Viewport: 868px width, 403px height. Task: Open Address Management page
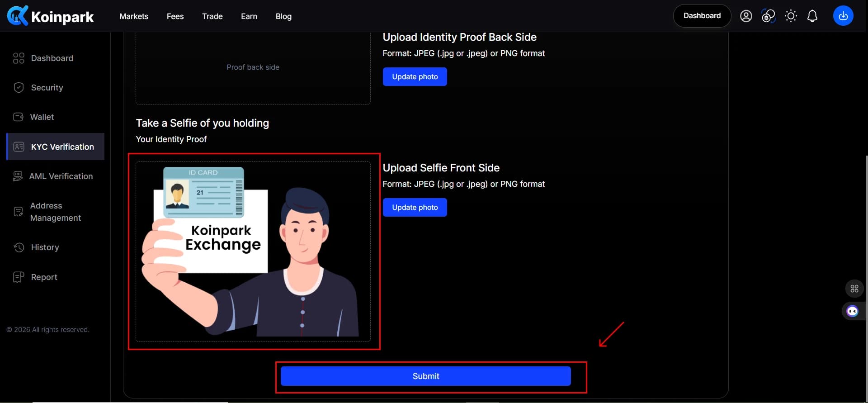click(x=56, y=212)
